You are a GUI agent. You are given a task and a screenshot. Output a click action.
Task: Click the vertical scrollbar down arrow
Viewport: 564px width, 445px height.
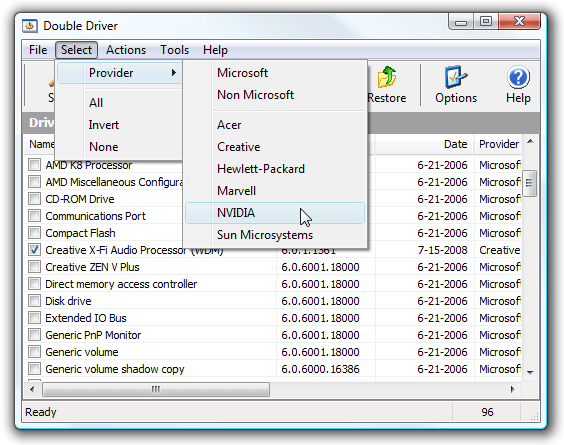click(530, 372)
